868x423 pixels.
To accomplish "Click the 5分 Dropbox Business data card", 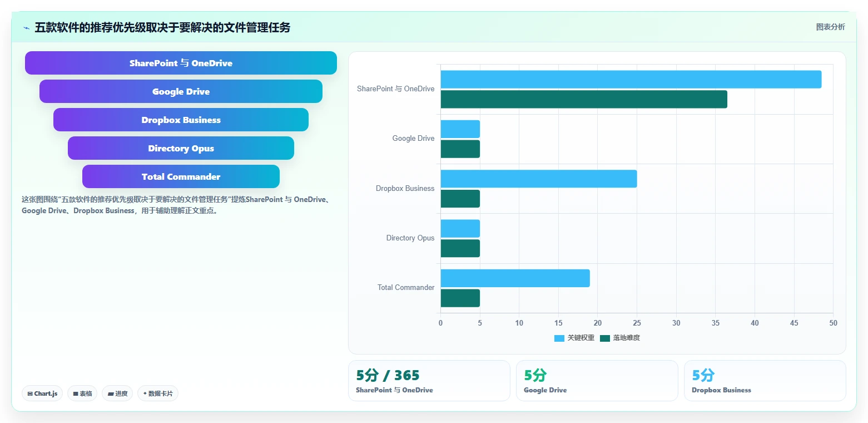I will (765, 381).
